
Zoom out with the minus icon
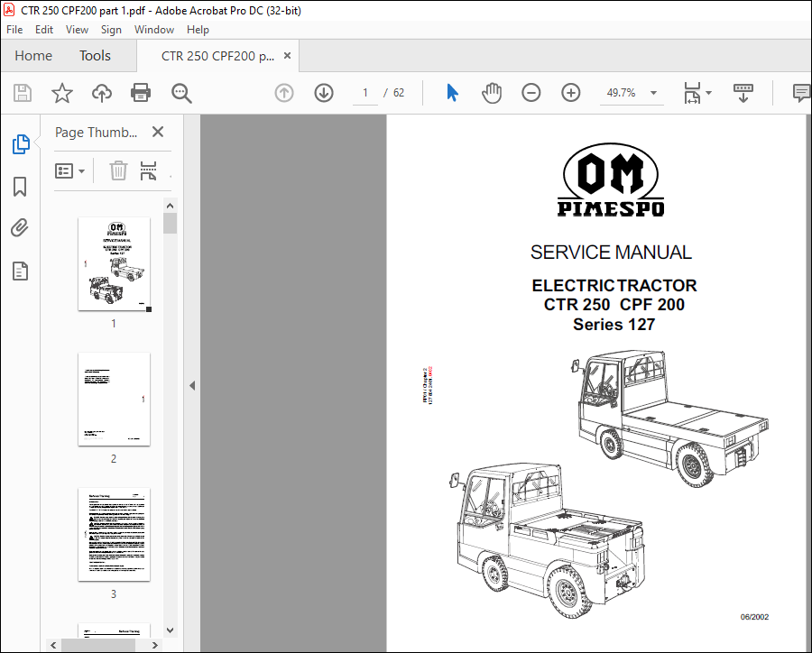[x=531, y=93]
